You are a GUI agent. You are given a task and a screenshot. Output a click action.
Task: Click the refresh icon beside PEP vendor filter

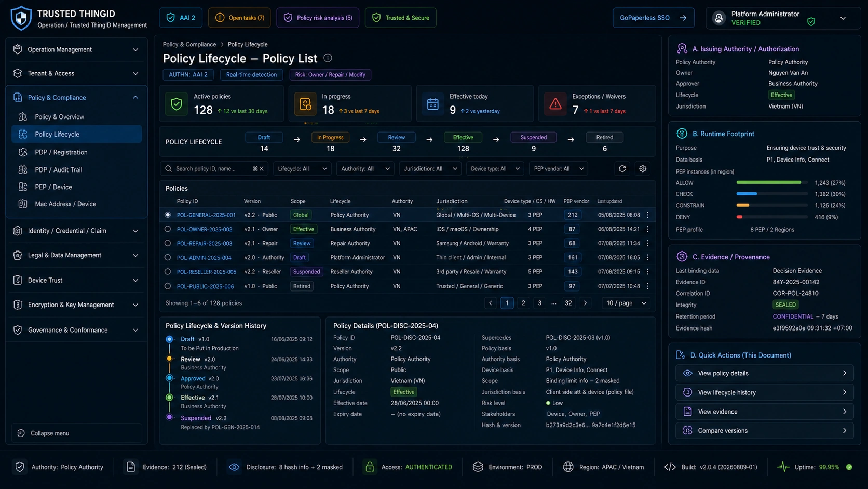622,169
